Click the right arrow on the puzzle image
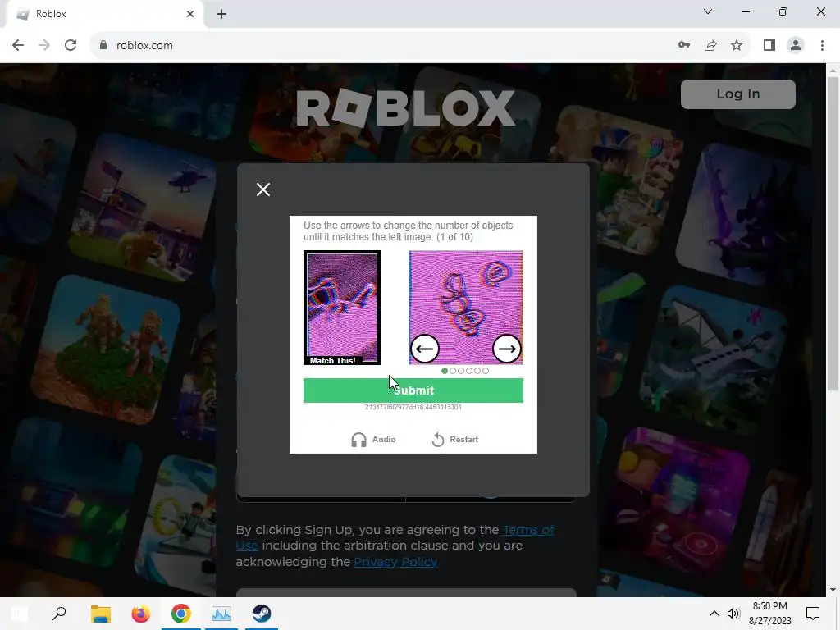The width and height of the screenshot is (840, 630). 507,349
